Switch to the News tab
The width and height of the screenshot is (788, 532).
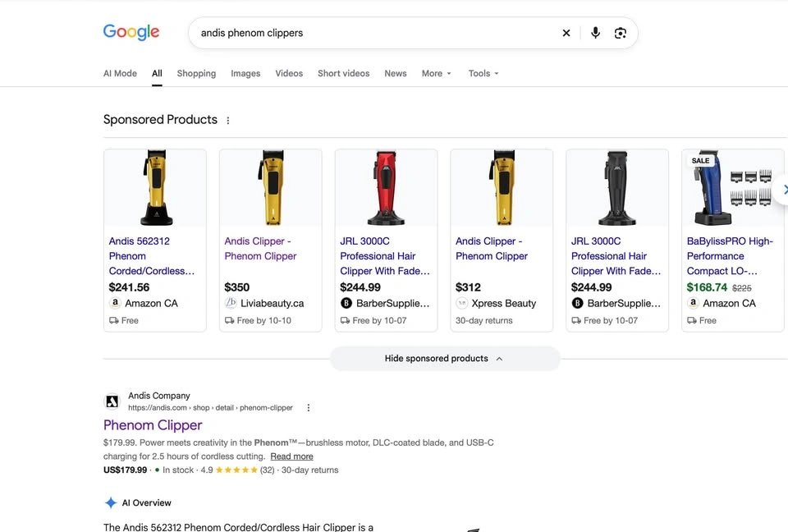[x=396, y=73]
